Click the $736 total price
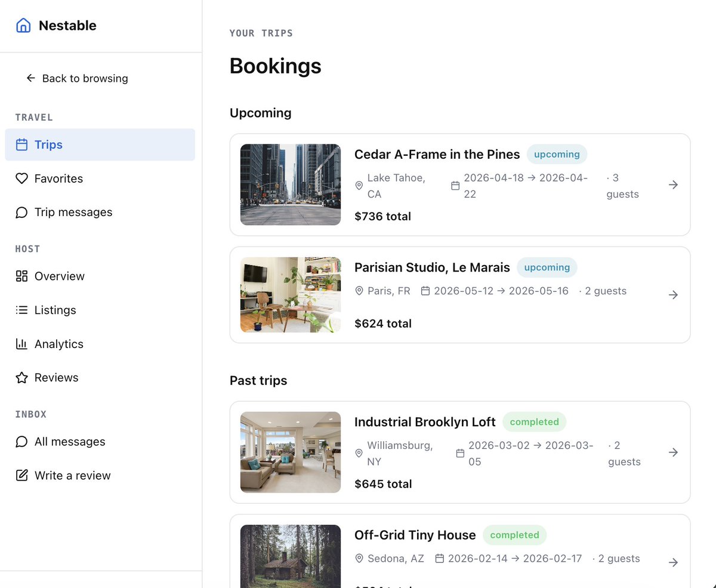The width and height of the screenshot is (716, 588). pos(382,216)
